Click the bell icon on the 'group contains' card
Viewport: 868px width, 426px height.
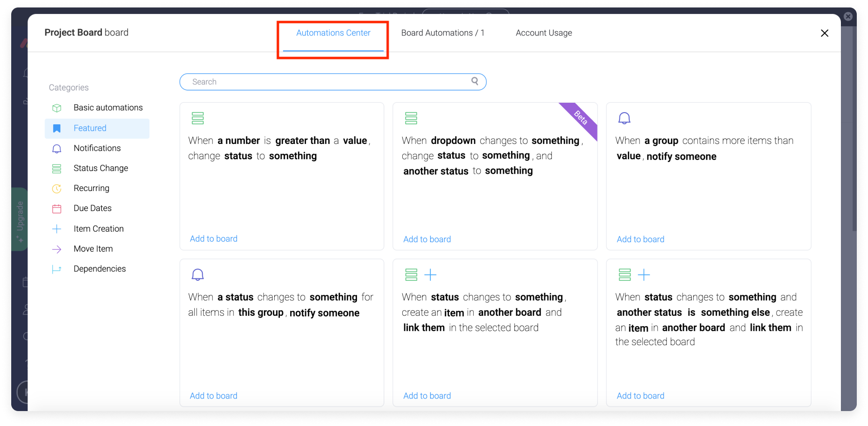(x=625, y=118)
